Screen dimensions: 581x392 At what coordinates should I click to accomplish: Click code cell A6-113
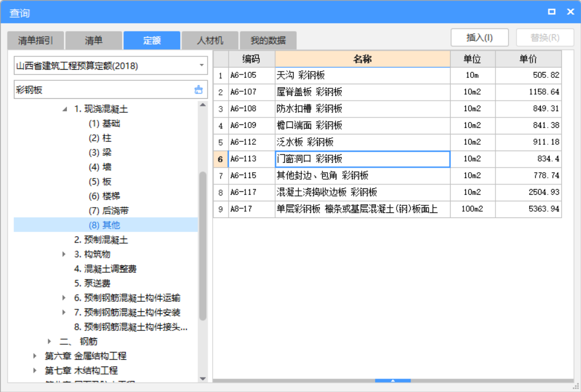(252, 159)
